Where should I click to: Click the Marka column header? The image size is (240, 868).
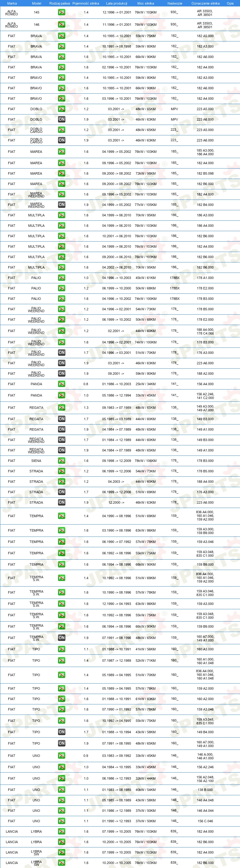coord(12,3)
